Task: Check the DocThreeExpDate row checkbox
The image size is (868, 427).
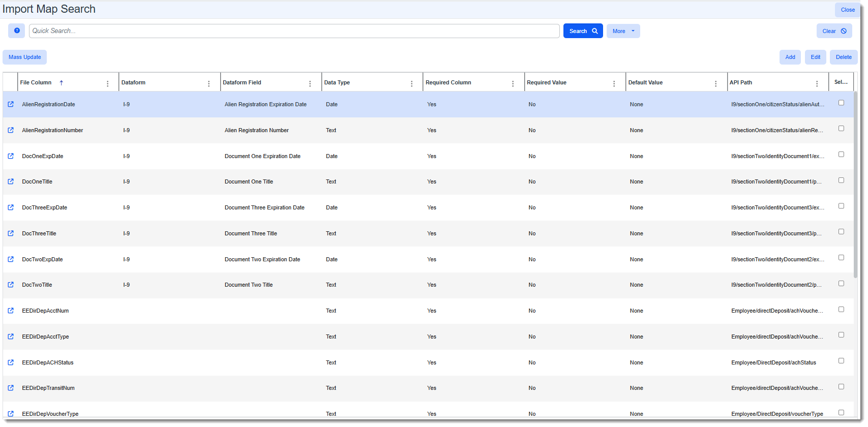Action: click(x=841, y=206)
